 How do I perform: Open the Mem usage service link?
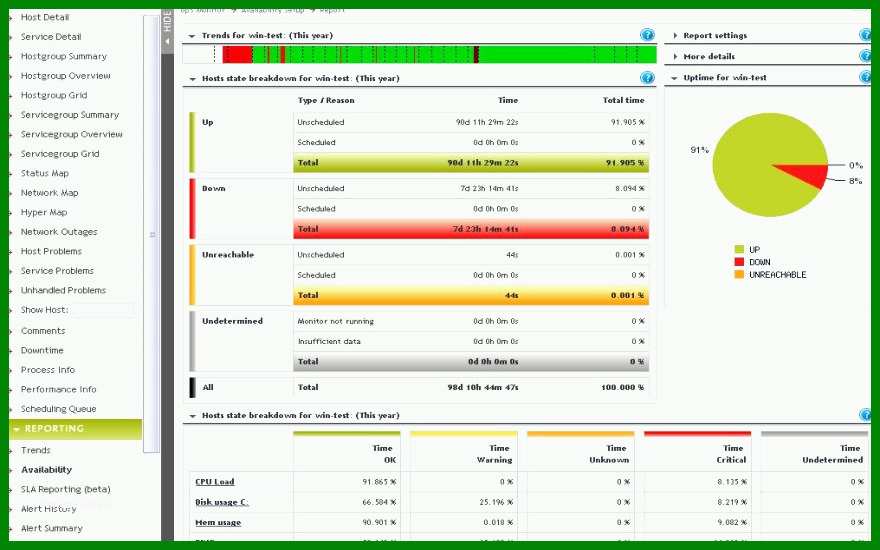[218, 522]
